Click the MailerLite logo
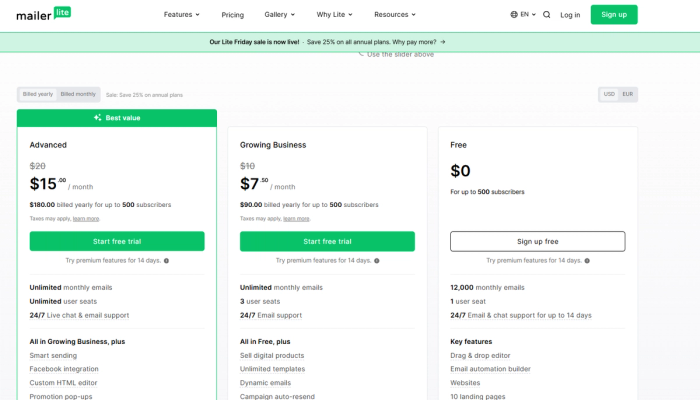The width and height of the screenshot is (700, 400). tap(43, 14)
